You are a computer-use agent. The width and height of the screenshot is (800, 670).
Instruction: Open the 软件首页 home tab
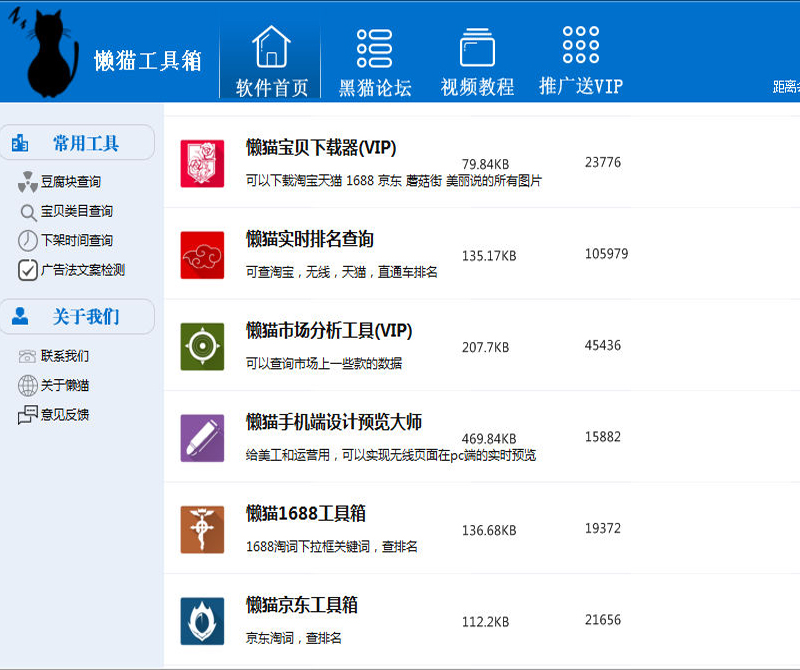tap(270, 60)
